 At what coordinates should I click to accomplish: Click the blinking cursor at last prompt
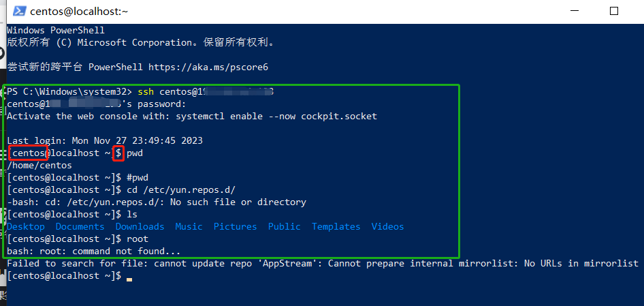point(129,279)
